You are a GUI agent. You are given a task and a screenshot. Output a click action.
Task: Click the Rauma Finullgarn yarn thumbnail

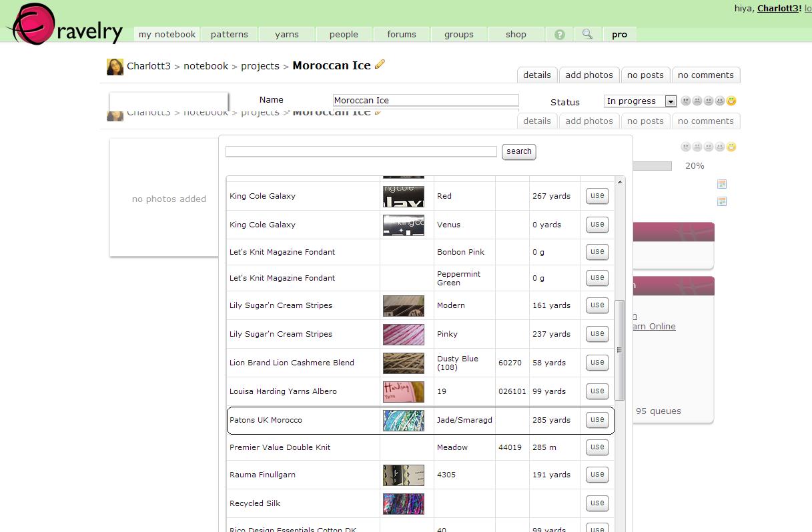pos(404,475)
